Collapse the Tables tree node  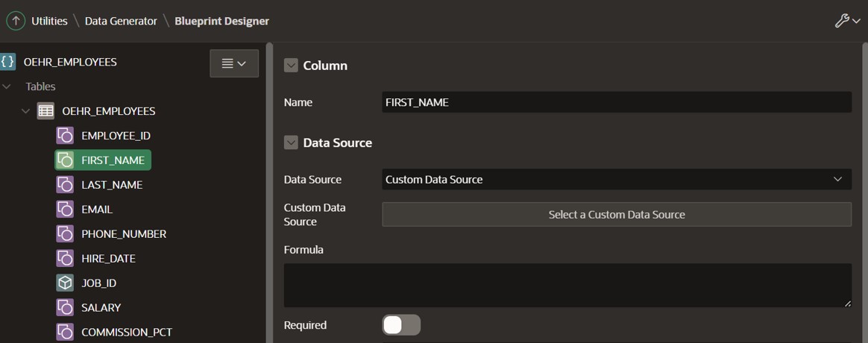[7, 86]
